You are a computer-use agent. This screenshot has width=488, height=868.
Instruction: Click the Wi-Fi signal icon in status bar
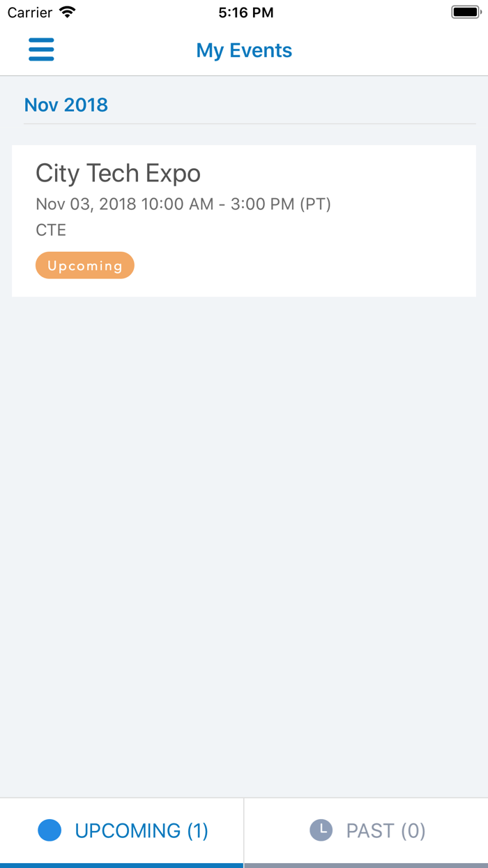pos(68,11)
